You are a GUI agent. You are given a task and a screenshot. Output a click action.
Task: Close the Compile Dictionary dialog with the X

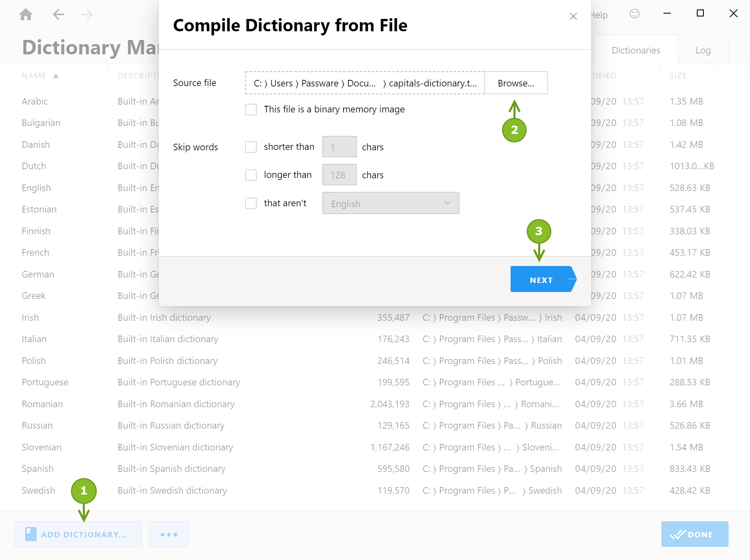point(573,16)
